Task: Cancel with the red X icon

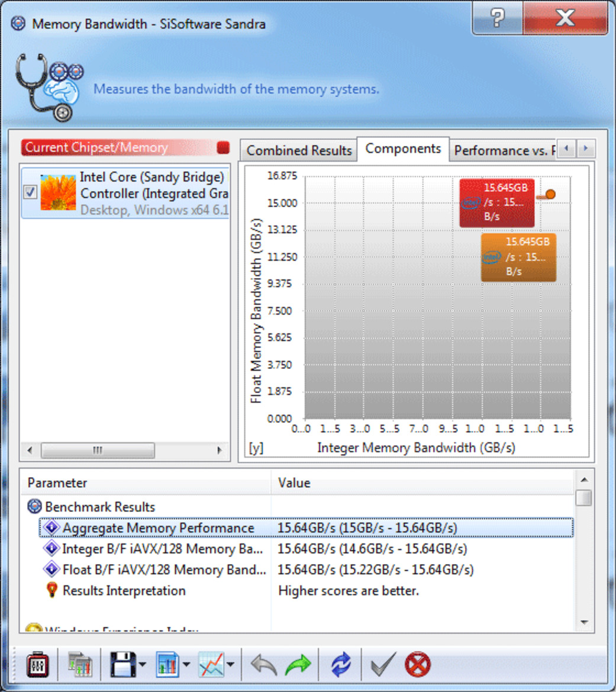Action: tap(417, 664)
